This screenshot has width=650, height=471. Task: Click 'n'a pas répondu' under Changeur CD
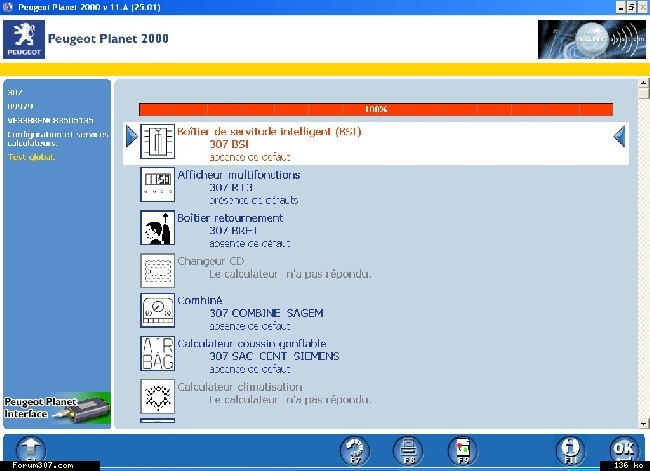328,274
